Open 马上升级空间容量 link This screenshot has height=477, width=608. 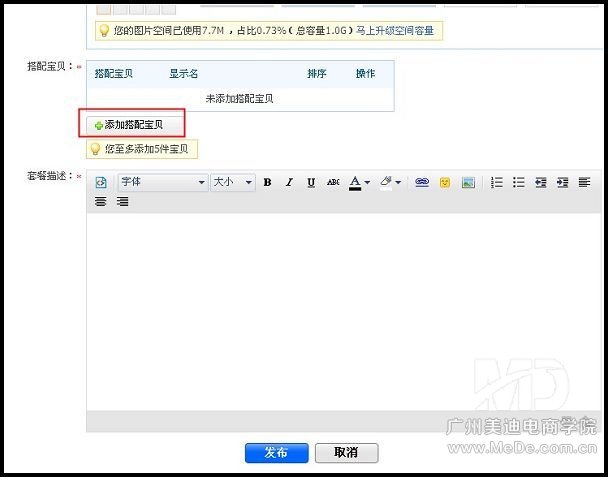coord(395,31)
